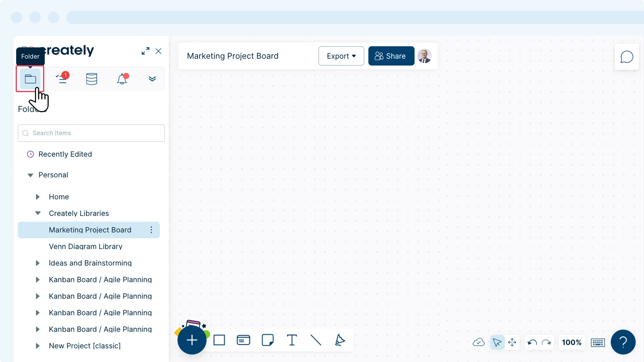
Task: Expand more panel options double chevron
Action: coord(152,79)
